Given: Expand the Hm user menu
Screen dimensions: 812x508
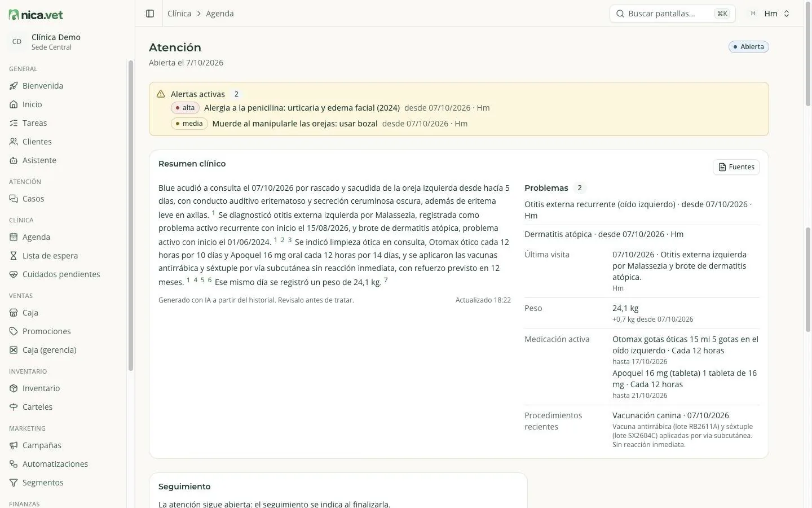Looking at the screenshot, I should [x=769, y=14].
